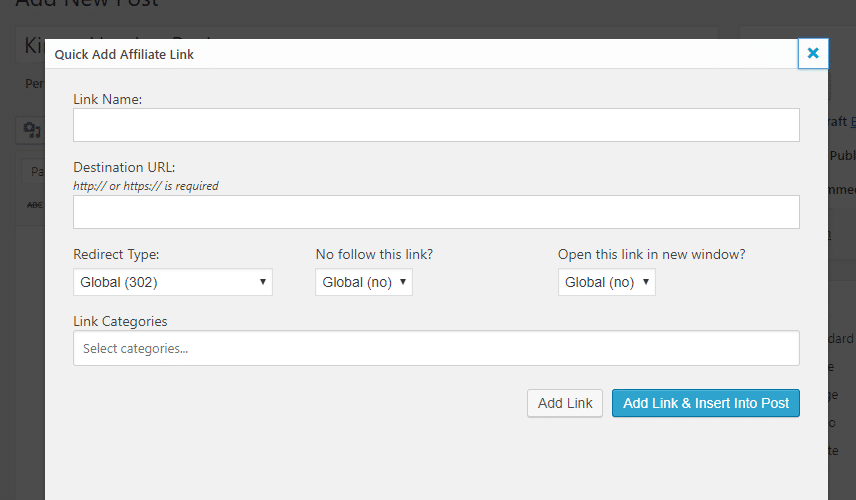Close the Quick Add Affiliate Link dialog
Image resolution: width=856 pixels, height=500 pixels.
click(x=813, y=54)
